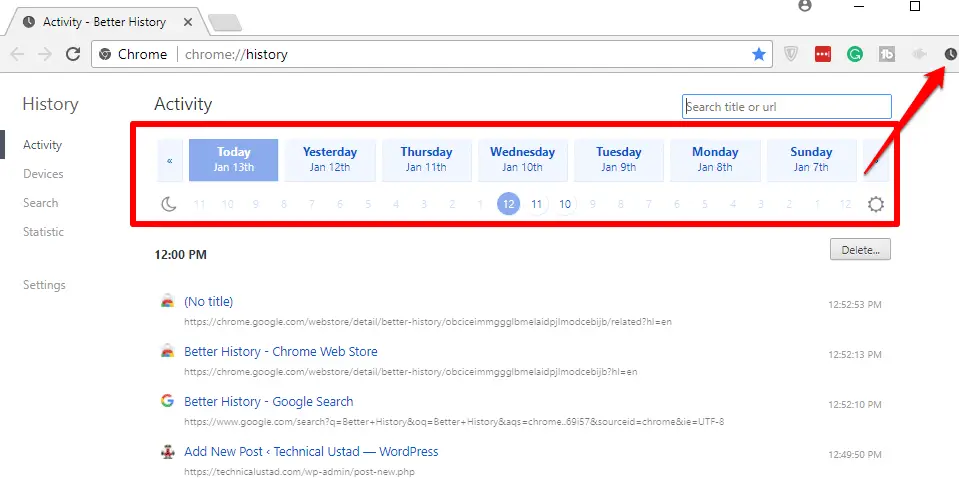Click the Delete... button
The width and height of the screenshot is (959, 478).
point(860,249)
